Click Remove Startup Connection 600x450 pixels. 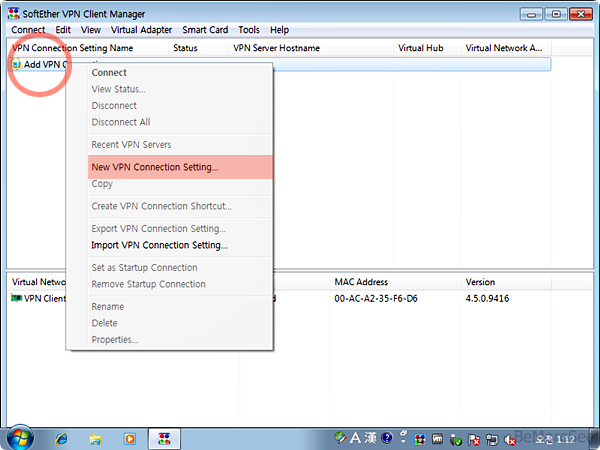tap(180, 284)
